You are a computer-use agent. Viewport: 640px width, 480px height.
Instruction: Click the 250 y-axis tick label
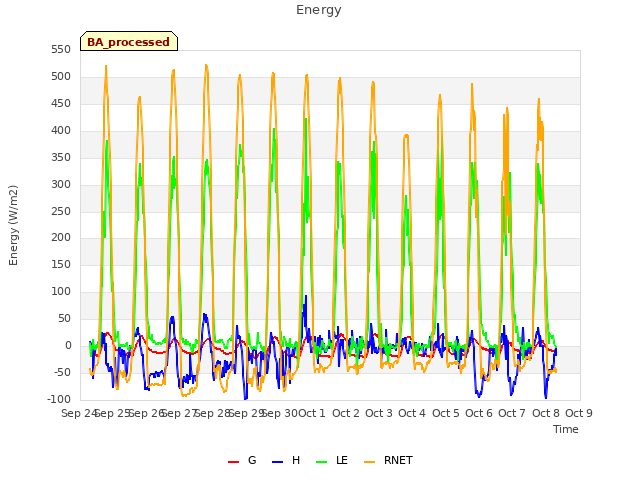click(61, 211)
